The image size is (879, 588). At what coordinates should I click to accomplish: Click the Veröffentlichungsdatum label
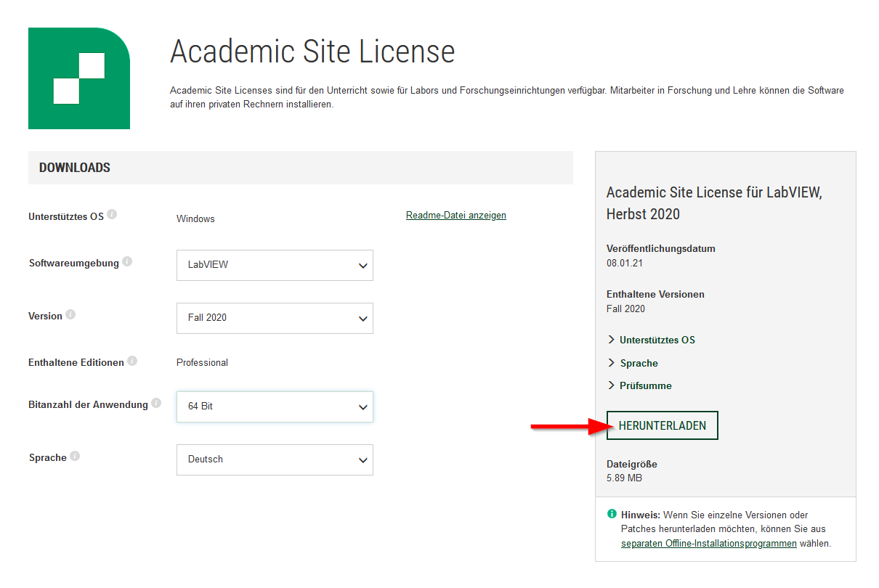pyautogui.click(x=661, y=248)
